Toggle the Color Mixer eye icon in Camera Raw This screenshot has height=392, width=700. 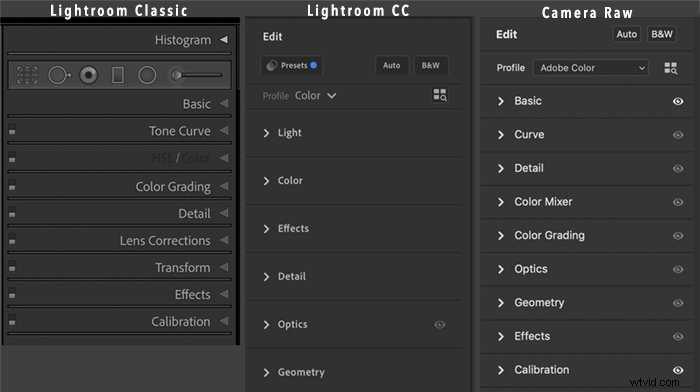678,202
